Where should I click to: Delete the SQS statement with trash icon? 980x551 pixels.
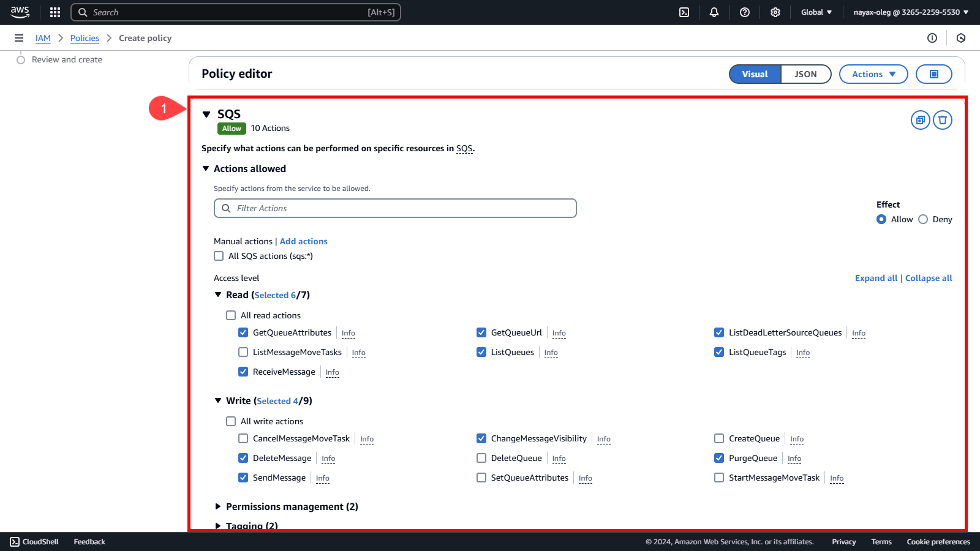pyautogui.click(x=943, y=120)
